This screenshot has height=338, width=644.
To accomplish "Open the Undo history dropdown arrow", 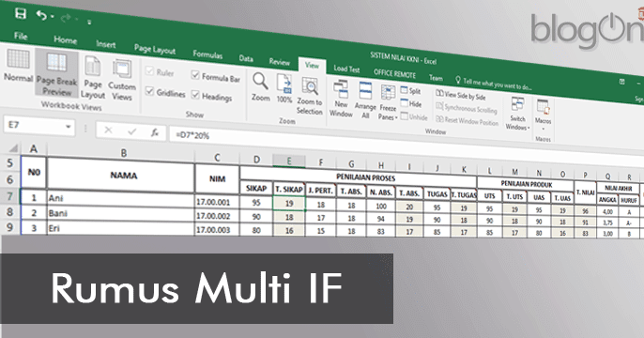I will tap(53, 17).
